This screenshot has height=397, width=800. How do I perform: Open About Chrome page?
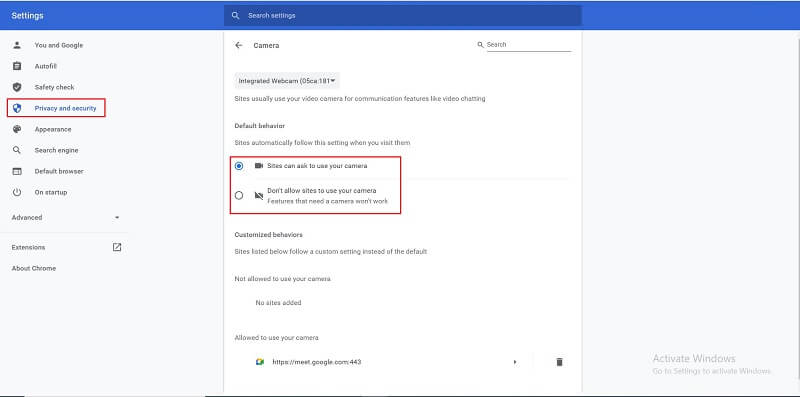(x=34, y=268)
